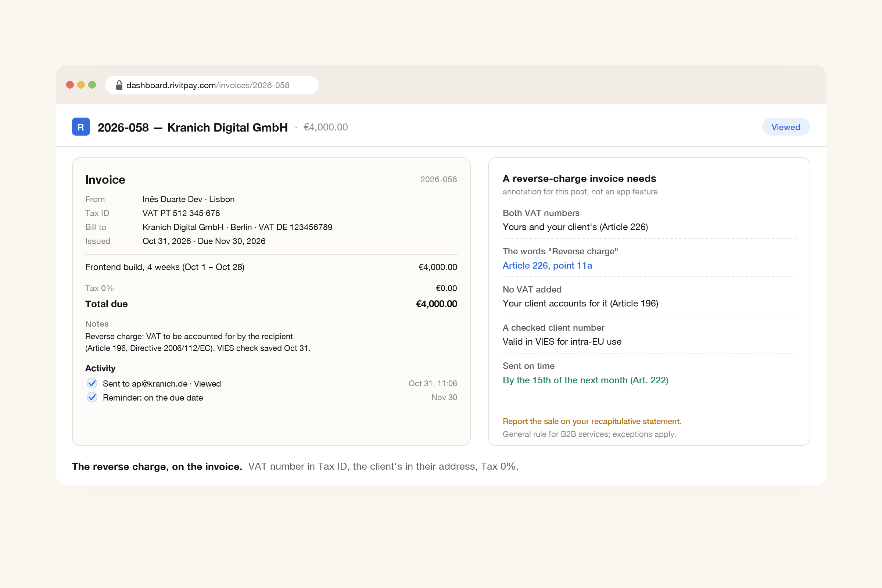This screenshot has width=882, height=588.
Task: Click the Total due label
Action: pyautogui.click(x=107, y=304)
